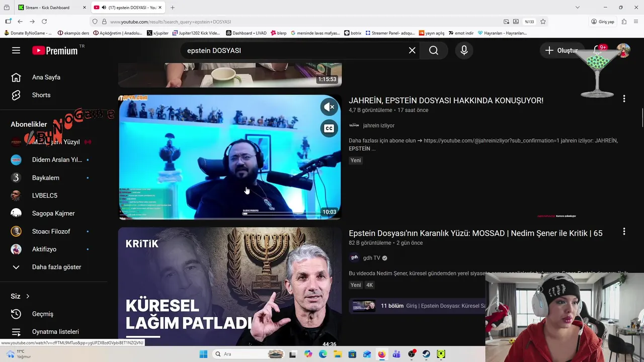Mute the YouTube tab audio icon
Image resolution: width=644 pixels, height=362 pixels.
(x=104, y=8)
